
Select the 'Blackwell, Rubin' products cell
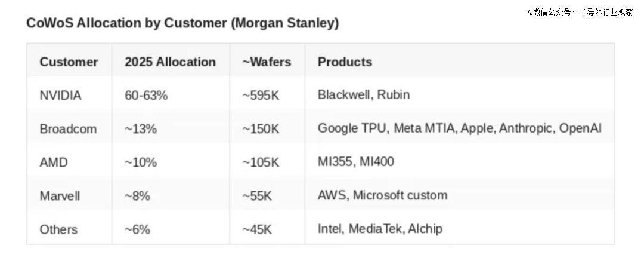(364, 95)
